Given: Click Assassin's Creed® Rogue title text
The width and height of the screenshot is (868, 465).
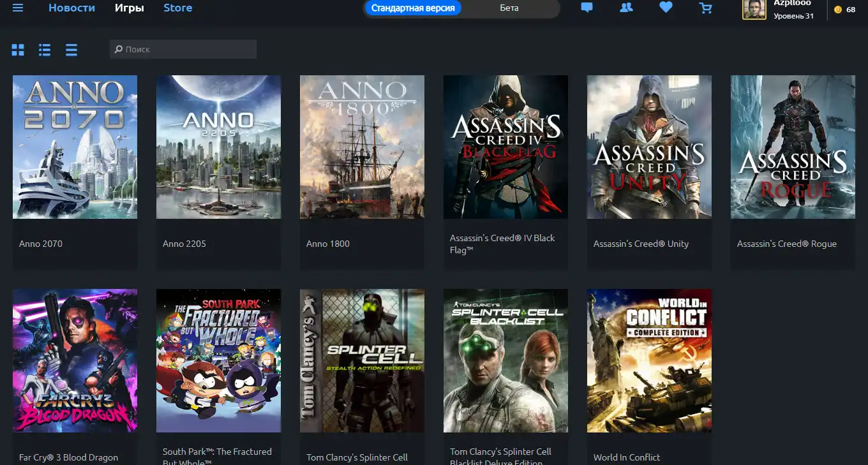Looking at the screenshot, I should [786, 244].
